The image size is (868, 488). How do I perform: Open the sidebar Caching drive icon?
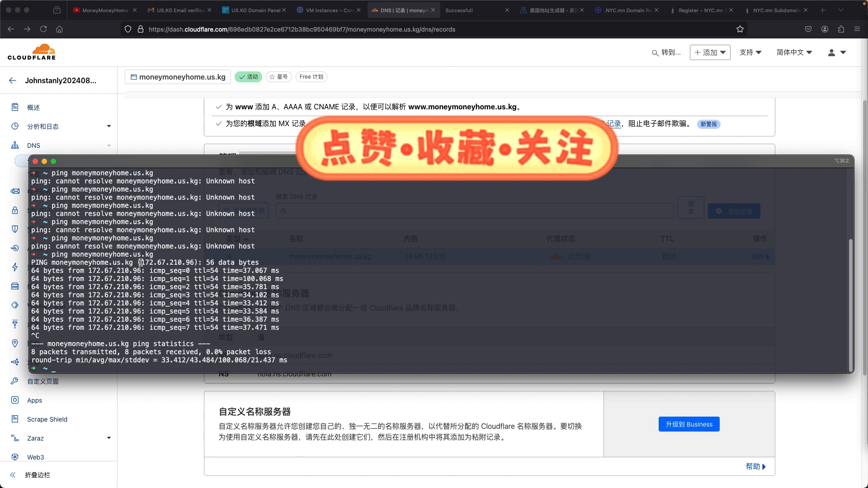pyautogui.click(x=15, y=286)
